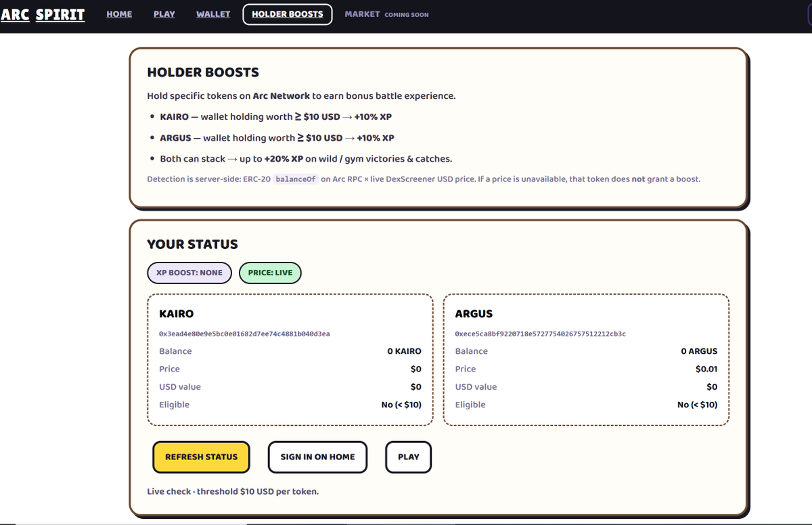Click KAIRO USD value $0
The width and height of the screenshot is (812, 525).
click(415, 387)
